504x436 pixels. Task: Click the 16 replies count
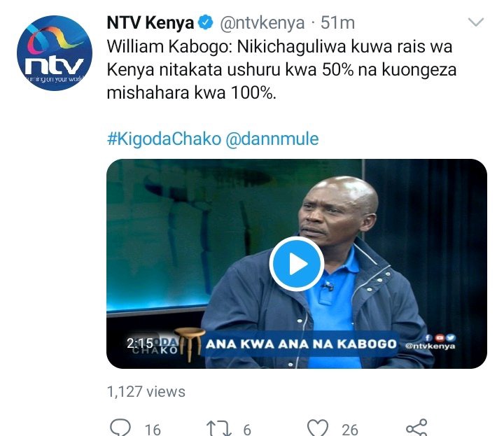[x=153, y=430]
